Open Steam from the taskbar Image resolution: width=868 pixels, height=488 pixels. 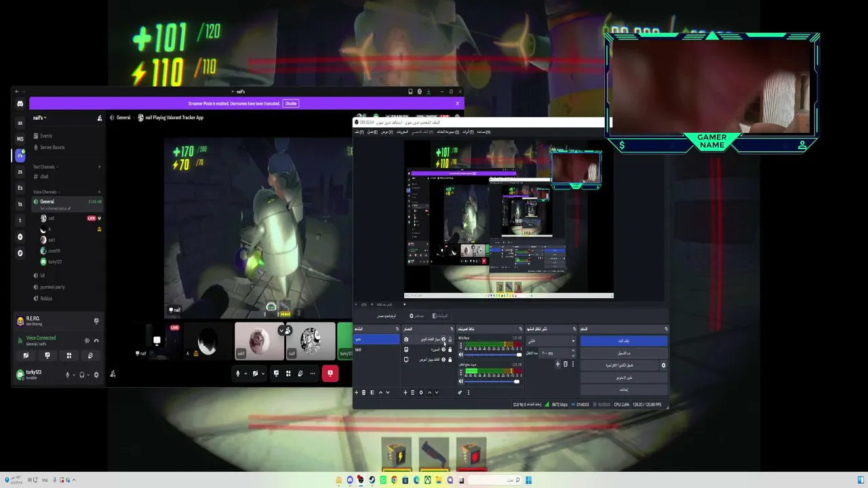pos(372,480)
